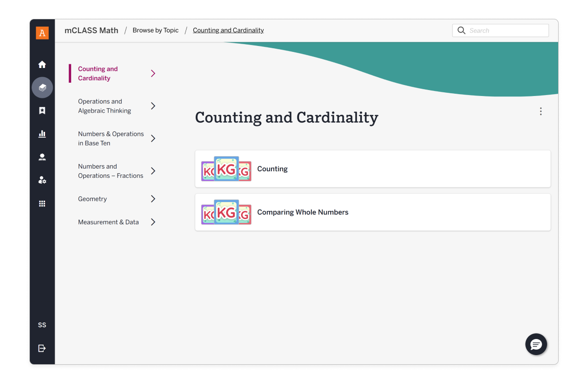
Task: Click inside the Search field
Action: 501,30
